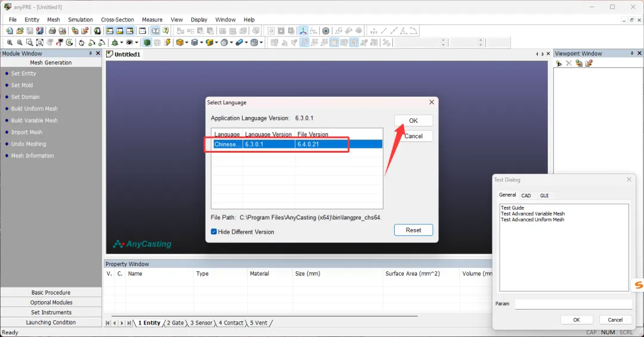The height and width of the screenshot is (337, 644).
Task: Click the Language Version column header
Action: pos(268,134)
